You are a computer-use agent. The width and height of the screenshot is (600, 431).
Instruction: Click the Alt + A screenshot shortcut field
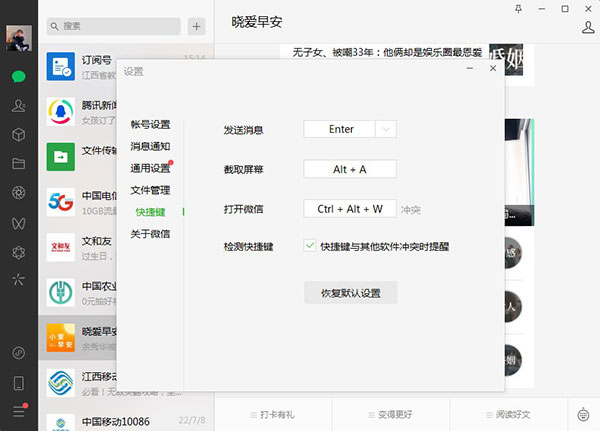pyautogui.click(x=350, y=169)
